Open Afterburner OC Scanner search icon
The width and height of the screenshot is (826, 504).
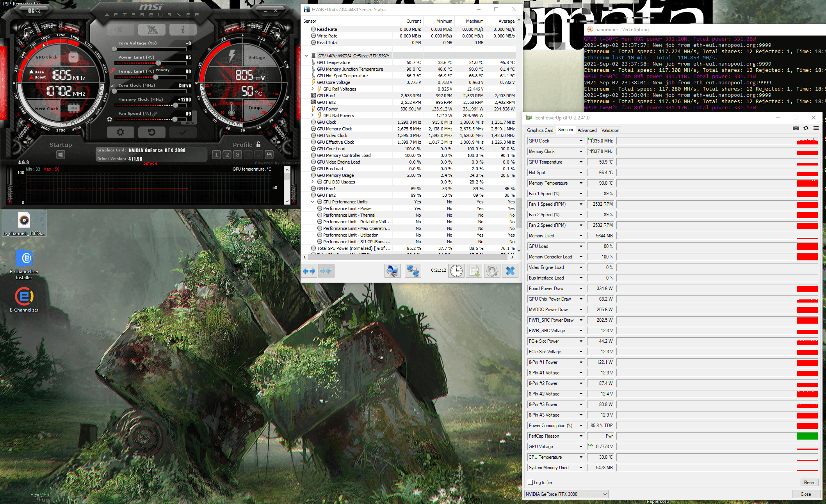click(34, 11)
